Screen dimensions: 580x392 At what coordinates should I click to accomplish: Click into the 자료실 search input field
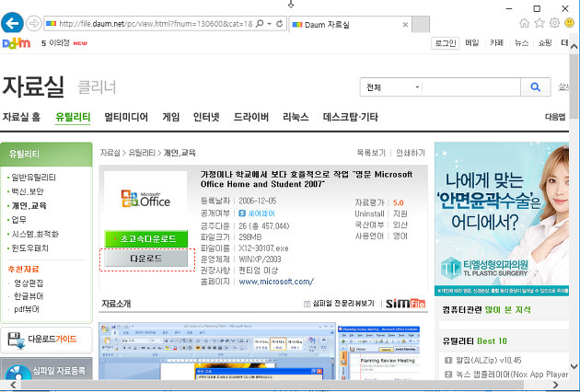coord(471,87)
